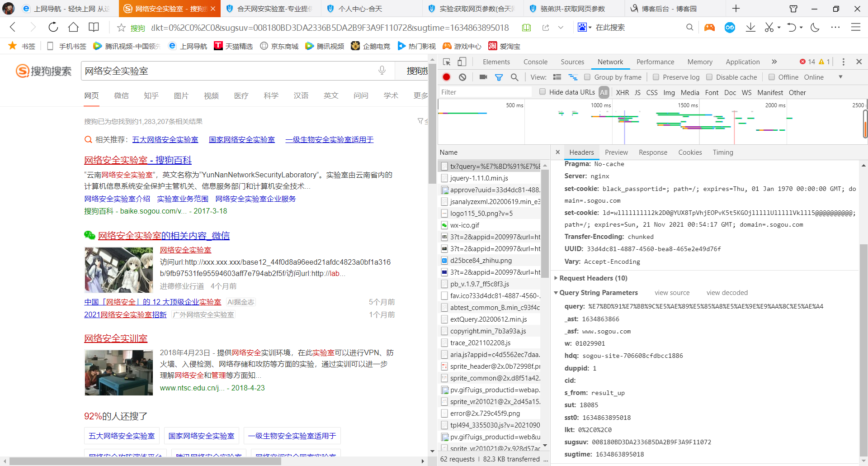
Task: Go to the browser home page icon
Action: click(73, 27)
